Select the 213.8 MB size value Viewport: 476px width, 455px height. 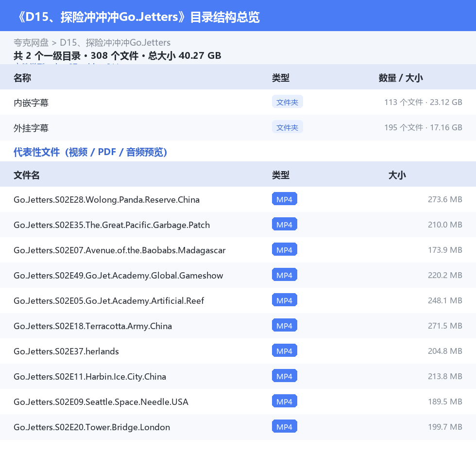[x=445, y=376]
